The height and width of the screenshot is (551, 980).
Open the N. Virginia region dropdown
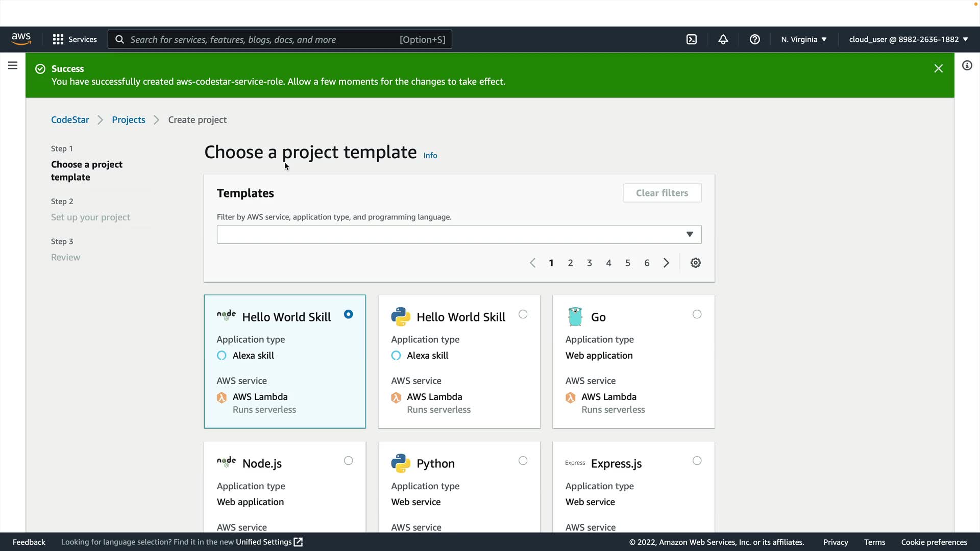point(804,39)
